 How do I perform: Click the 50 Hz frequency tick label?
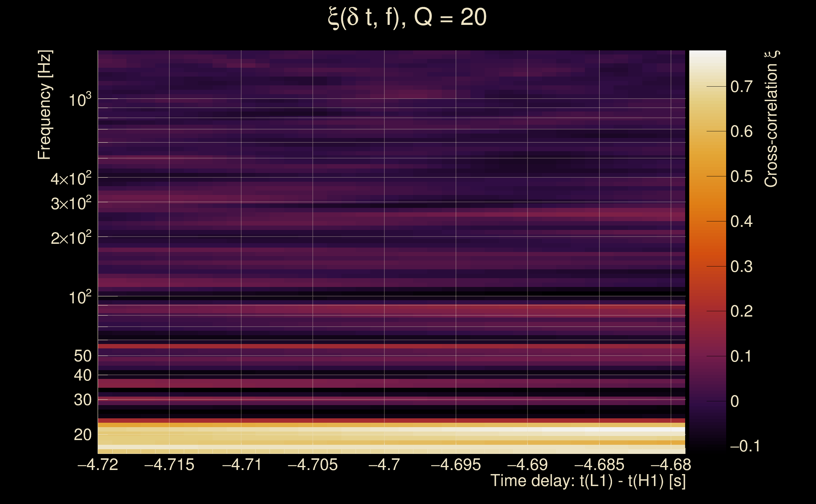click(82, 356)
